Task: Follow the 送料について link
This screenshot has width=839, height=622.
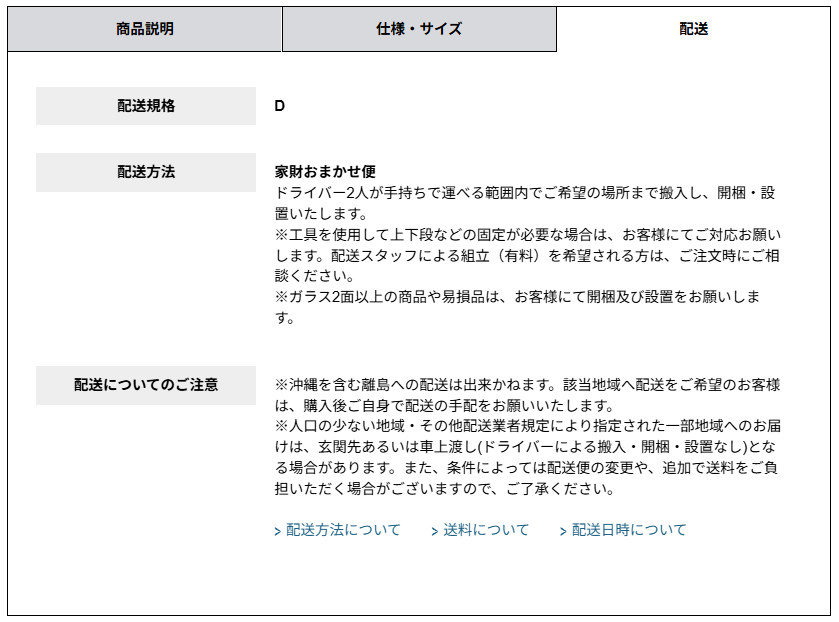Action: pos(486,530)
